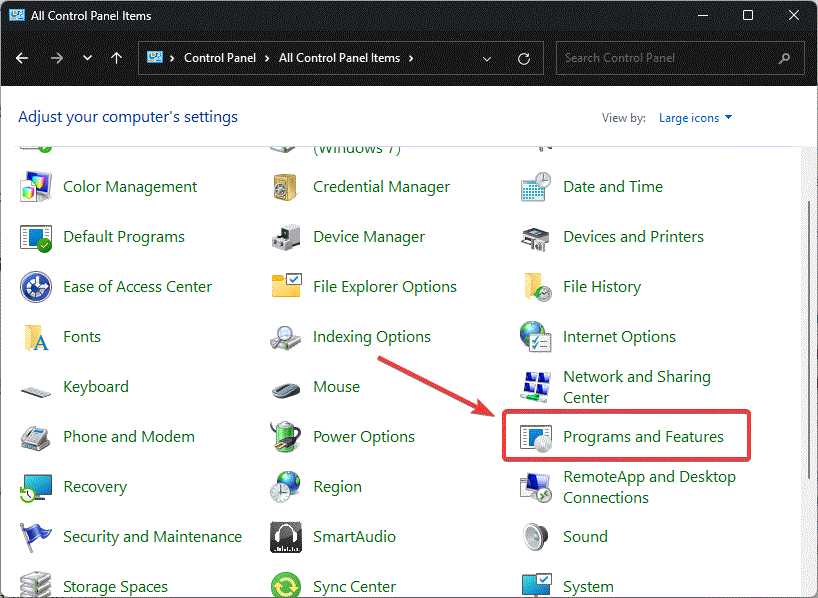Refresh the Control Panel view
The height and width of the screenshot is (598, 818).
coord(524,58)
